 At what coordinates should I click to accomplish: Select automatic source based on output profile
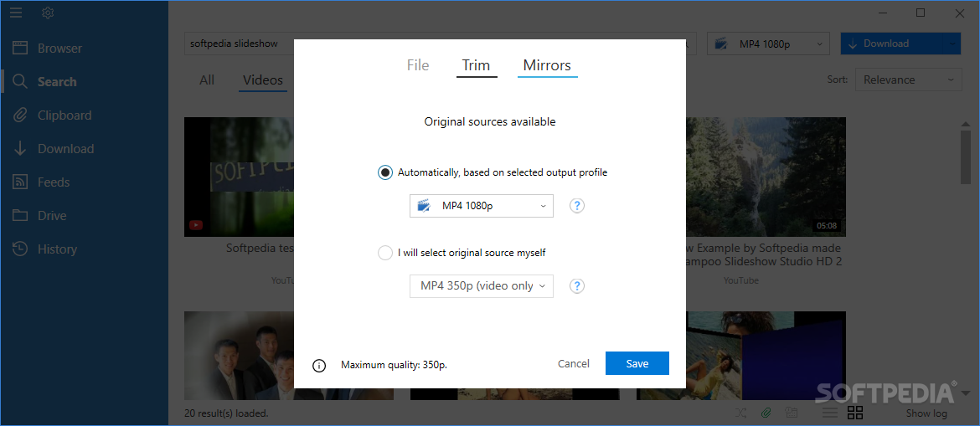click(x=385, y=172)
